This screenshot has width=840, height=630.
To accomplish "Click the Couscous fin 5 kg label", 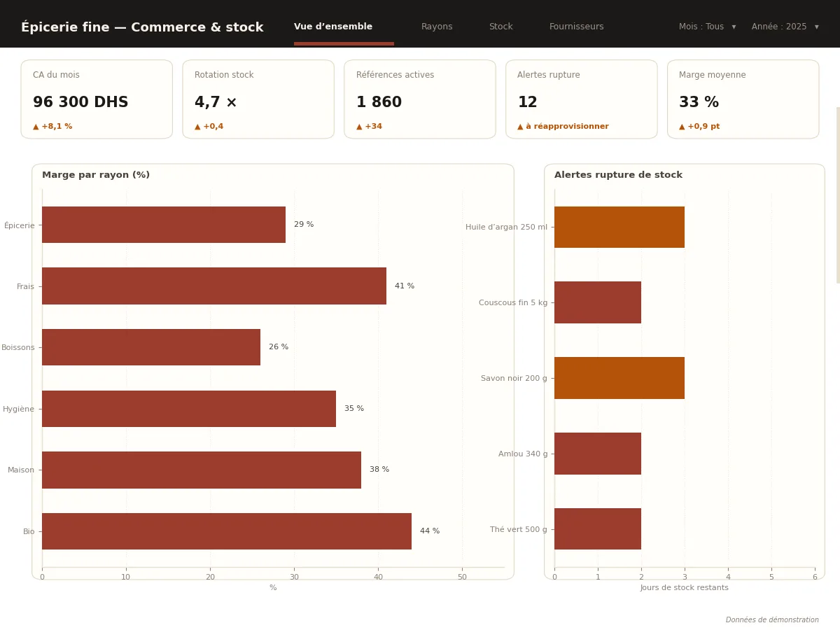I will coord(513,303).
